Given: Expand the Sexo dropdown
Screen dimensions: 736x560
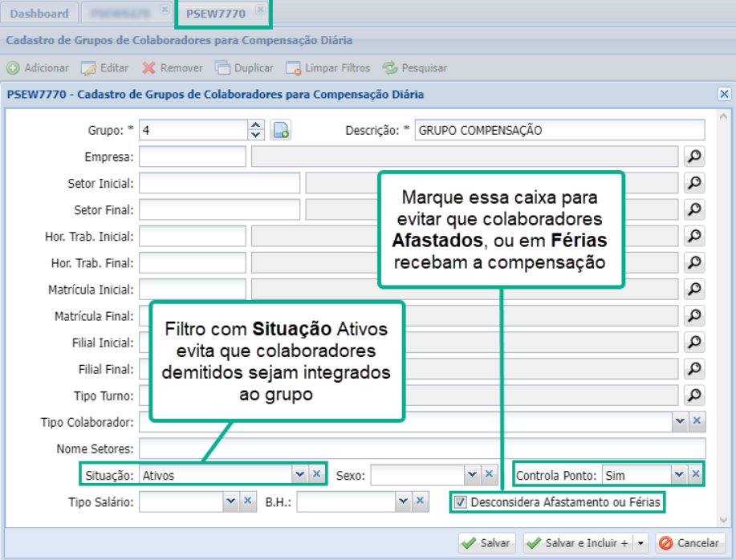Looking at the screenshot, I should (470, 474).
